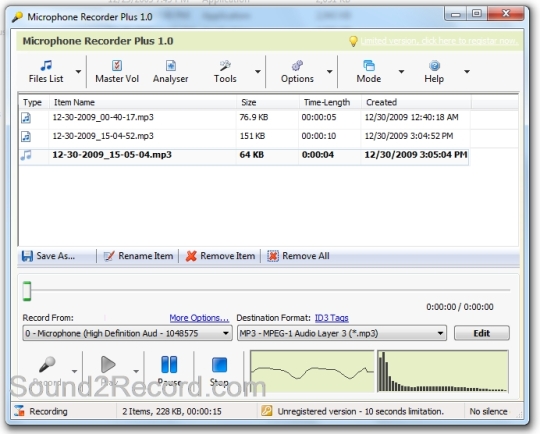Expand the Record button dropdown arrow

[74, 371]
